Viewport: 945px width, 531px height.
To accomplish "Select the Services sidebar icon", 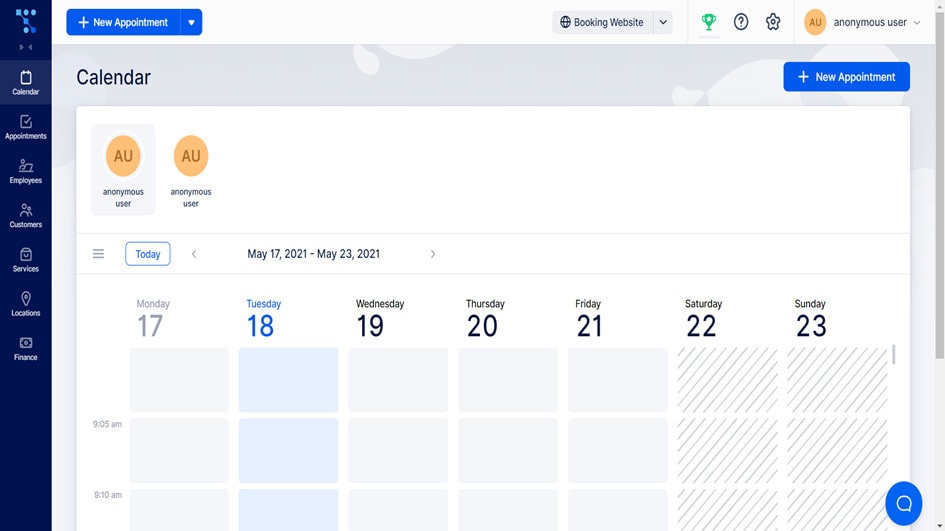I will click(25, 260).
